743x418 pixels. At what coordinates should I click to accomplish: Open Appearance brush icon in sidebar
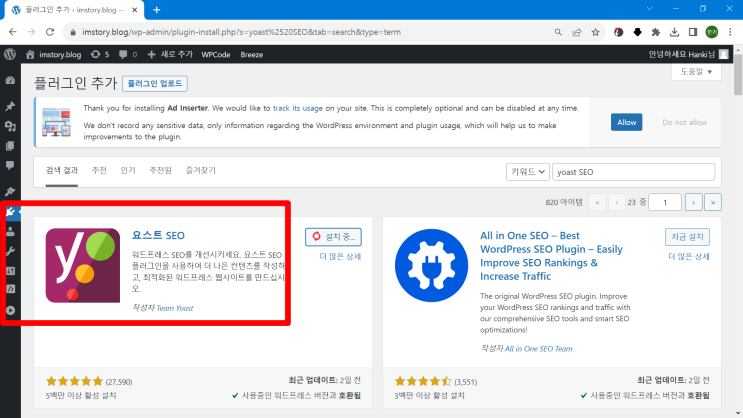(x=10, y=191)
